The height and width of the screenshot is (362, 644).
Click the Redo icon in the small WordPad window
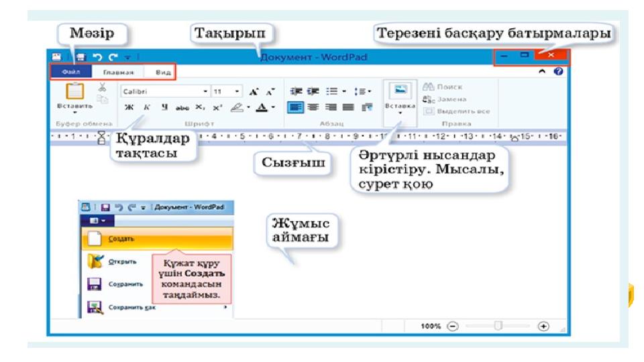click(x=131, y=207)
